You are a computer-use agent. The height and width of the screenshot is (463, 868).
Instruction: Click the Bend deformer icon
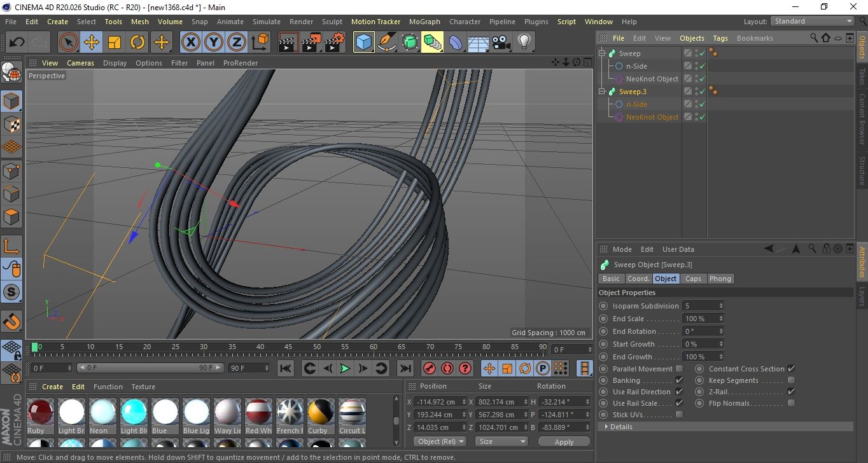(456, 43)
